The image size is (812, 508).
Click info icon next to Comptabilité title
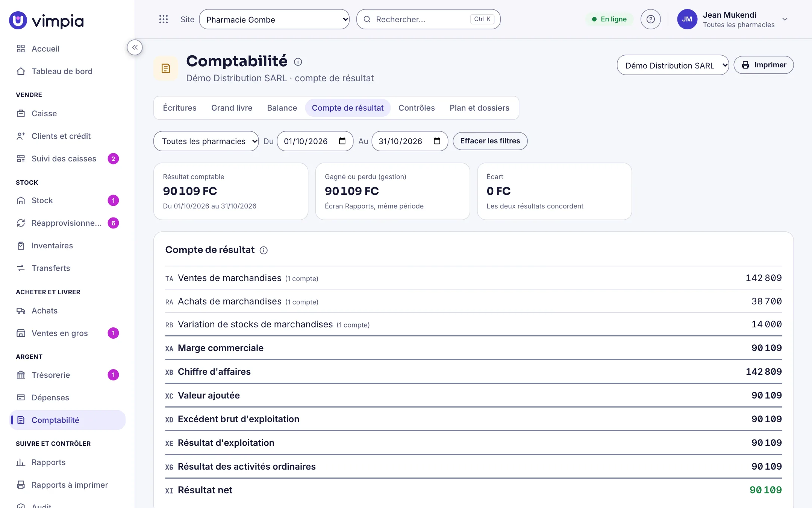pyautogui.click(x=298, y=62)
